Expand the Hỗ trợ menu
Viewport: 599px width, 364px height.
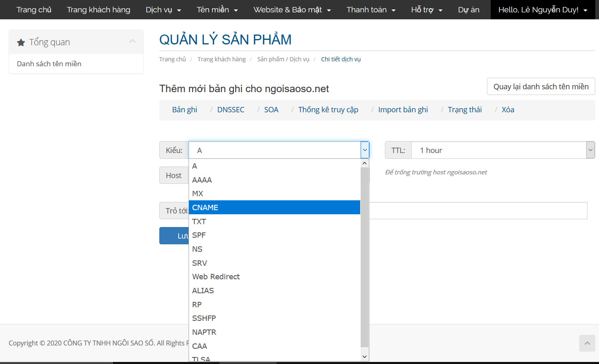427,10
